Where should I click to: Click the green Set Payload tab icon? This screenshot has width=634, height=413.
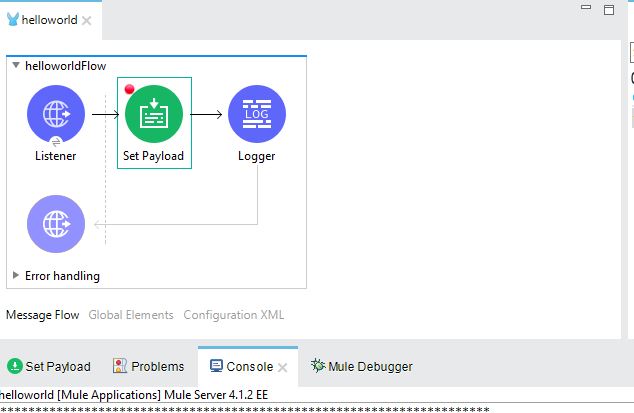[x=15, y=366]
